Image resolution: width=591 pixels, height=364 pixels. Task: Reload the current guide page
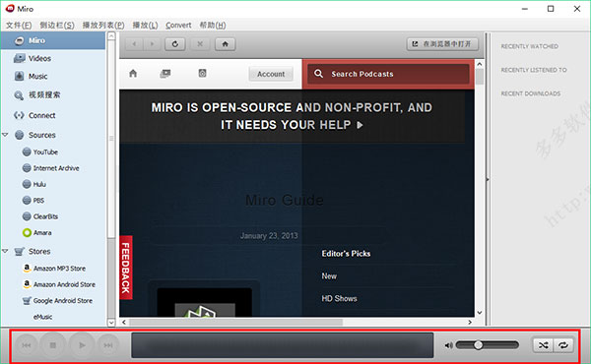pos(175,44)
